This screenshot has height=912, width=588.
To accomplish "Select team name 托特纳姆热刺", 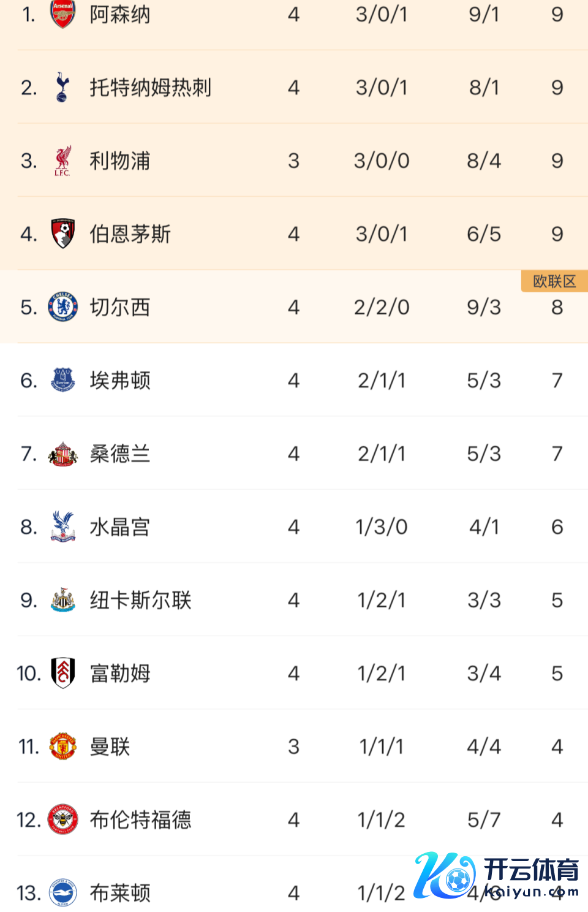I will coord(151,87).
